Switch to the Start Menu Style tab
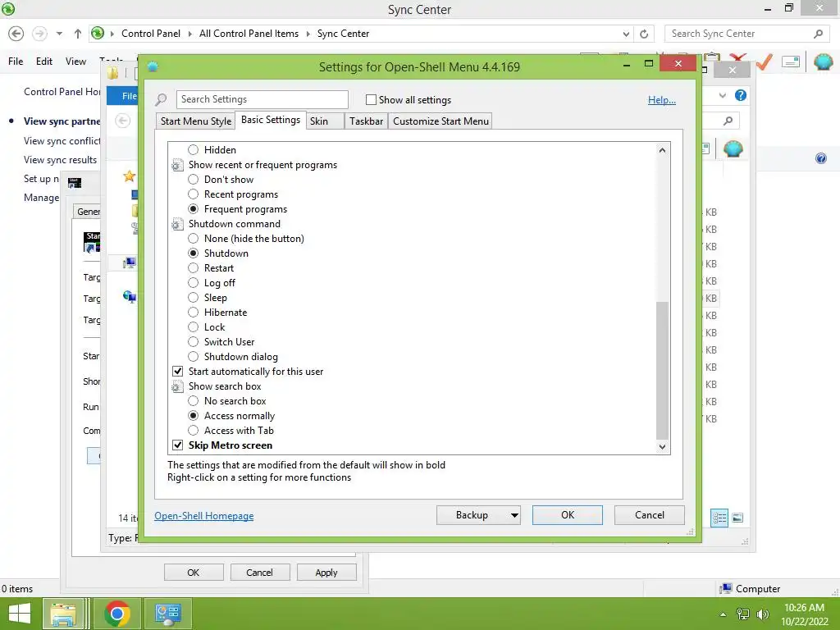This screenshot has width=840, height=630. [x=195, y=121]
